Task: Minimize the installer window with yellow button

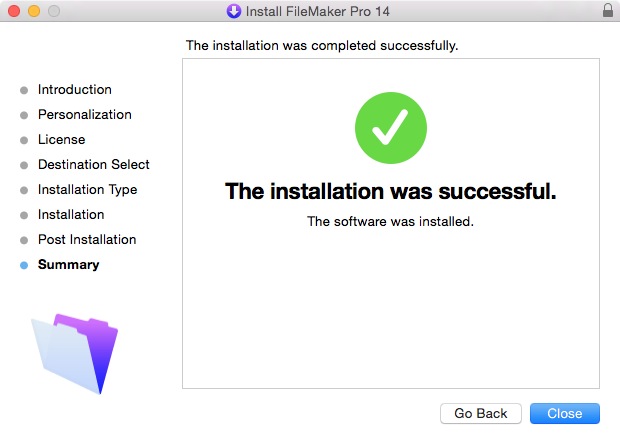Action: pyautogui.click(x=34, y=11)
